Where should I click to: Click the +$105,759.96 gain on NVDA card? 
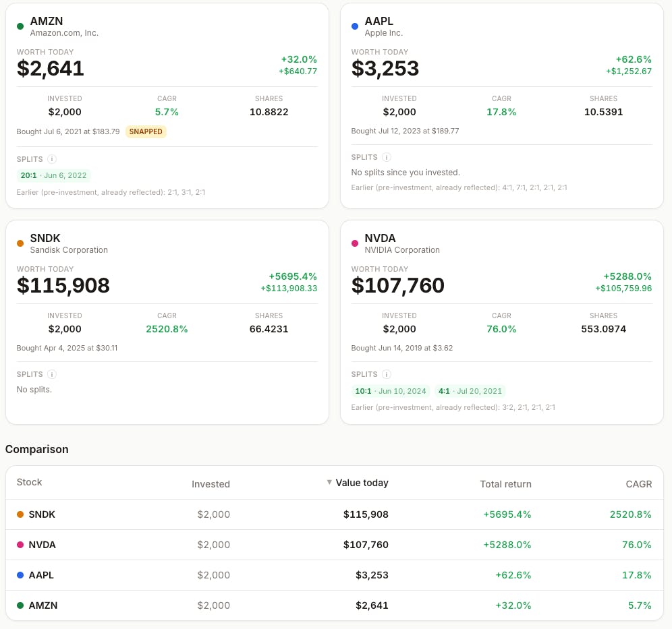click(x=623, y=288)
